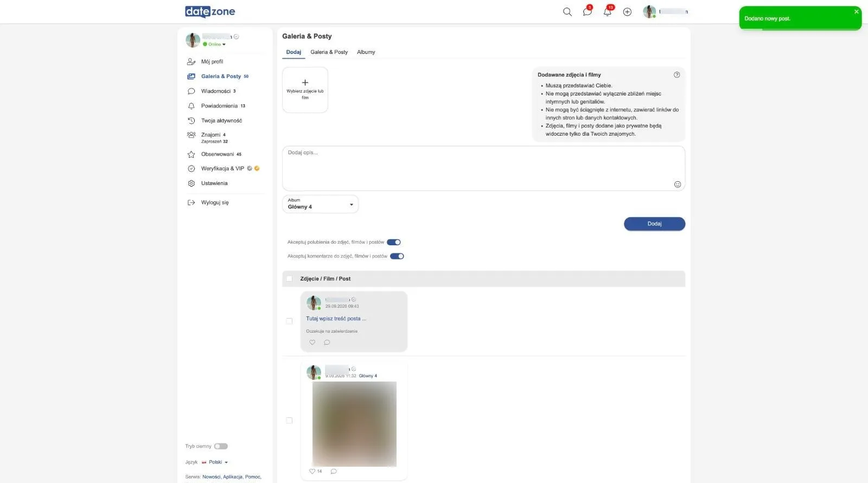Close the green 'Dodano nowy post' notification

(x=857, y=11)
